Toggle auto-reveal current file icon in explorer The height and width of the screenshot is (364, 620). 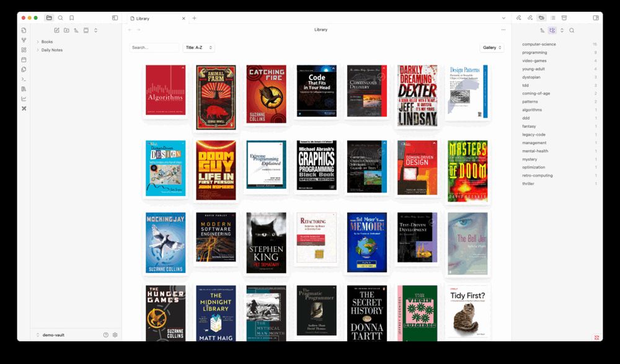[86, 30]
